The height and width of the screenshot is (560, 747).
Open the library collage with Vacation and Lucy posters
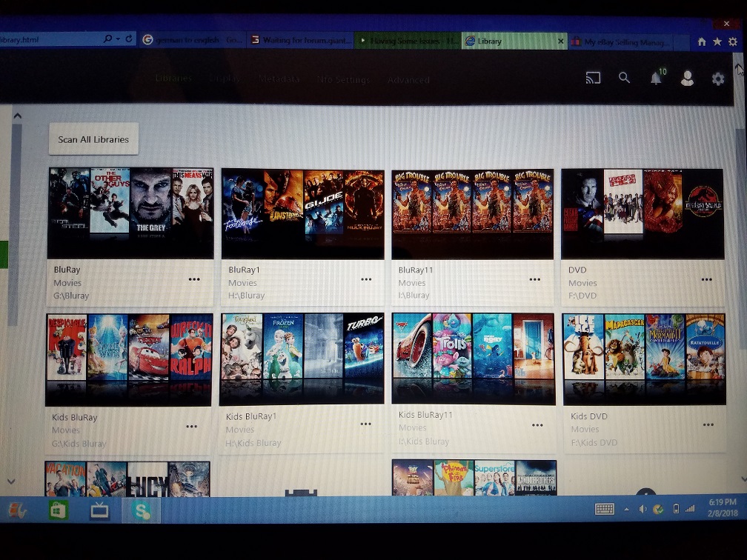click(127, 479)
